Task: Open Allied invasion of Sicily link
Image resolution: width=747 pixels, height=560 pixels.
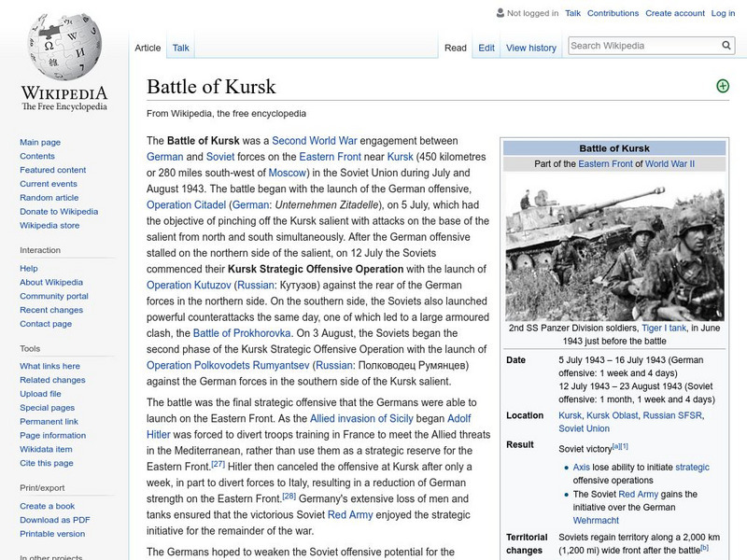Action: tap(361, 418)
